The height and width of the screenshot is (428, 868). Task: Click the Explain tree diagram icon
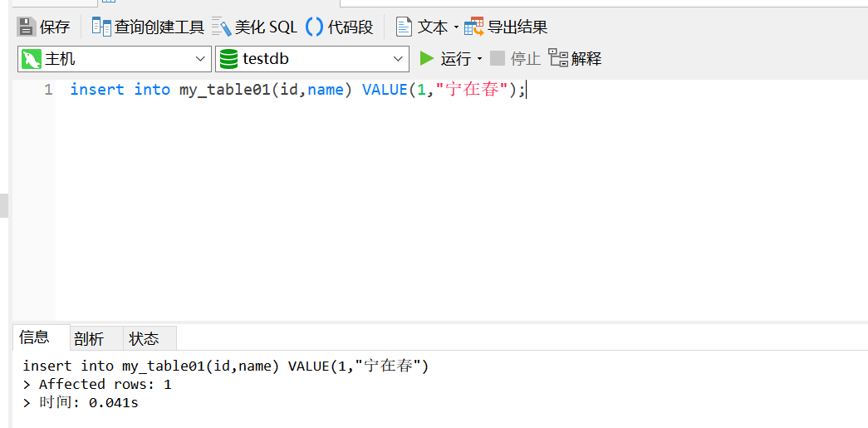point(558,58)
